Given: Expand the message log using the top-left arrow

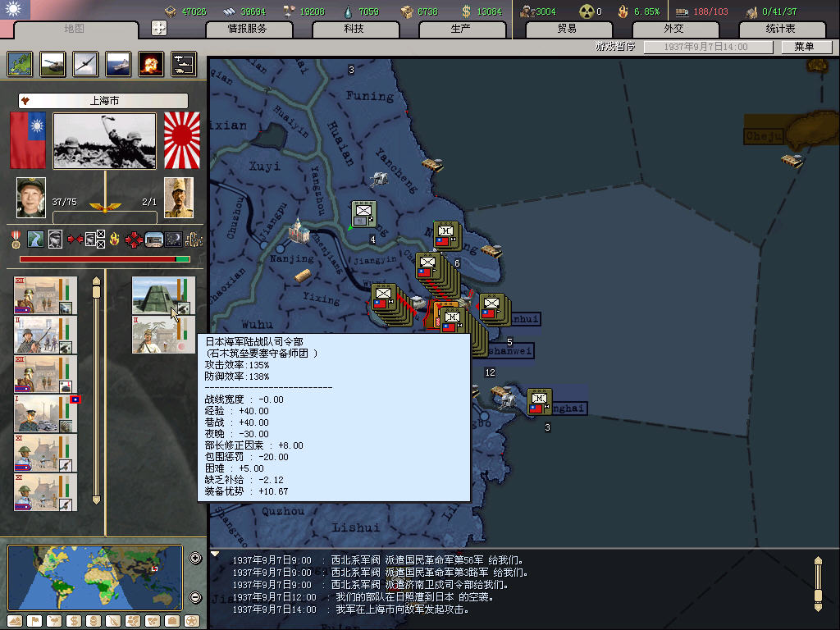Looking at the screenshot, I should (216, 555).
